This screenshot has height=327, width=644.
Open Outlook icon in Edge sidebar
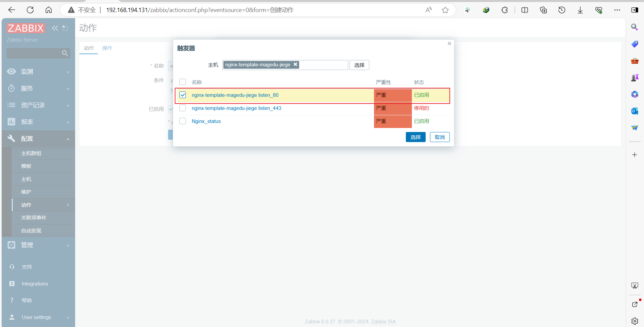pos(635,111)
